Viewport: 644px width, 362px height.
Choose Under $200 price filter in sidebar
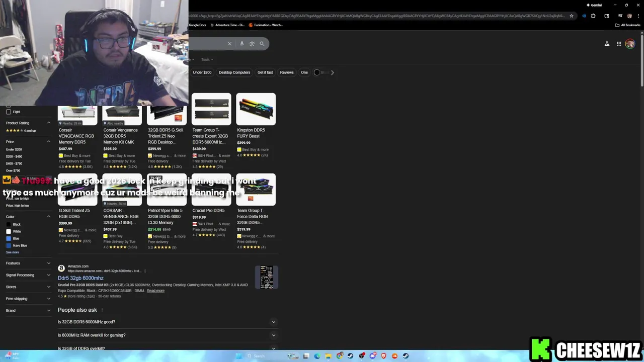click(x=14, y=149)
